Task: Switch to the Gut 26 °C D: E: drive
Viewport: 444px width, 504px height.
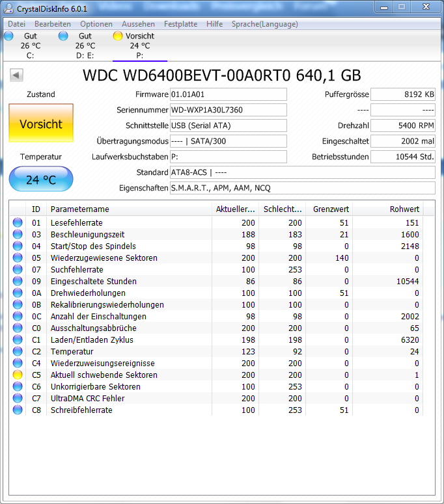Action: (85, 46)
